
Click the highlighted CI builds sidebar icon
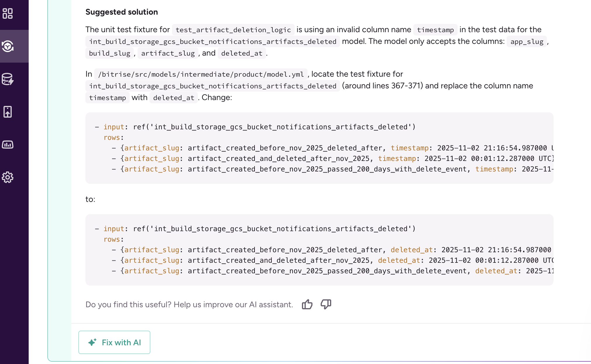8,46
